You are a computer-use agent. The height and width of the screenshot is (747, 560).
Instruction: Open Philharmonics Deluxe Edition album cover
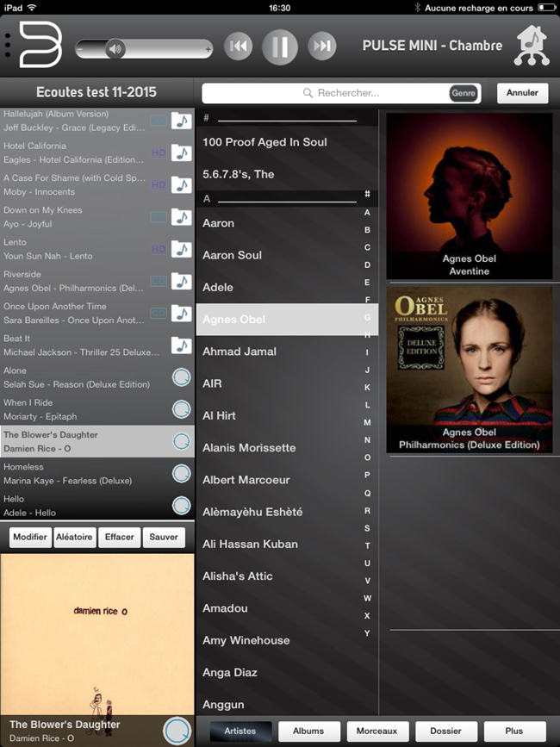click(470, 370)
